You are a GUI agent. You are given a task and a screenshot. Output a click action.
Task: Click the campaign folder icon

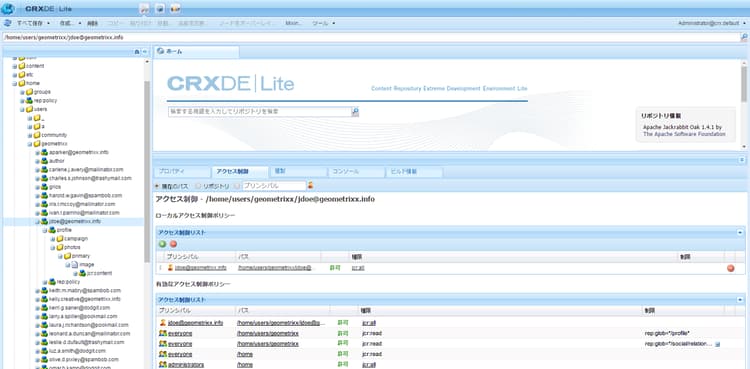60,238
